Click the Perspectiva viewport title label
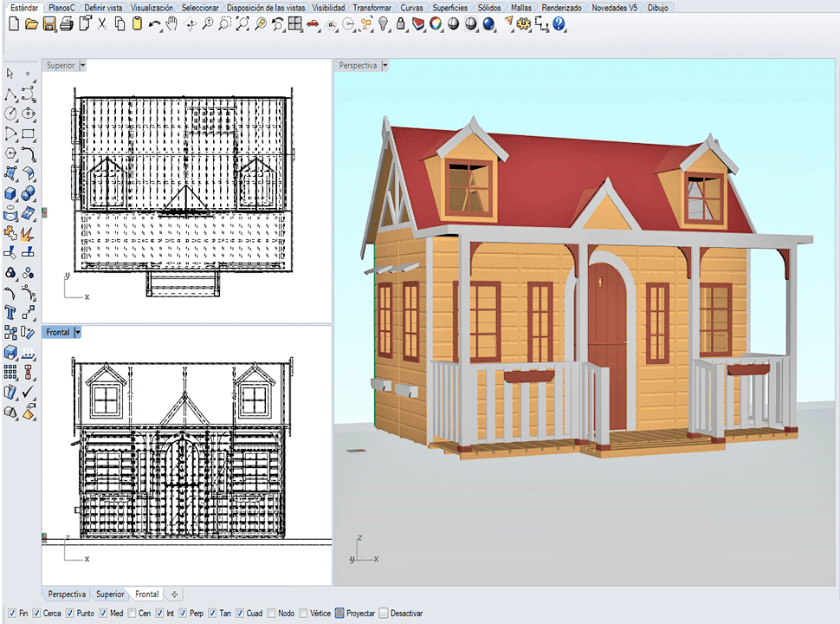The image size is (840, 624). tap(358, 65)
